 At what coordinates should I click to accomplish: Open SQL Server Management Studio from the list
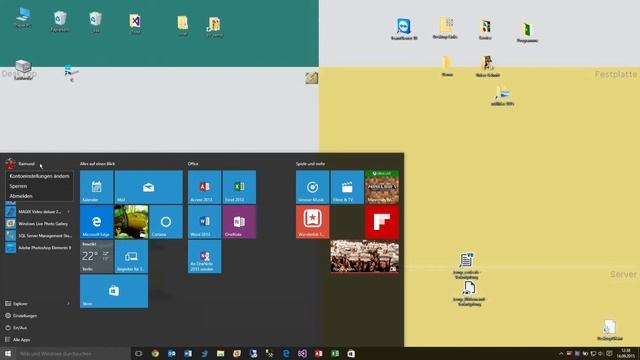pyautogui.click(x=39, y=236)
